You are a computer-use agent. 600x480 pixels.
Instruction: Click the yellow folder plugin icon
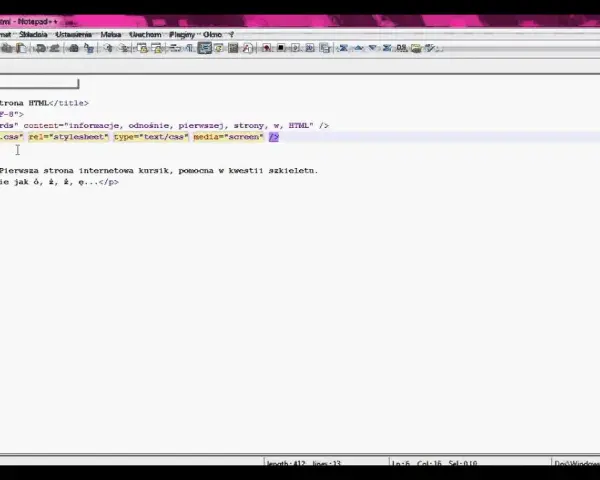click(416, 48)
